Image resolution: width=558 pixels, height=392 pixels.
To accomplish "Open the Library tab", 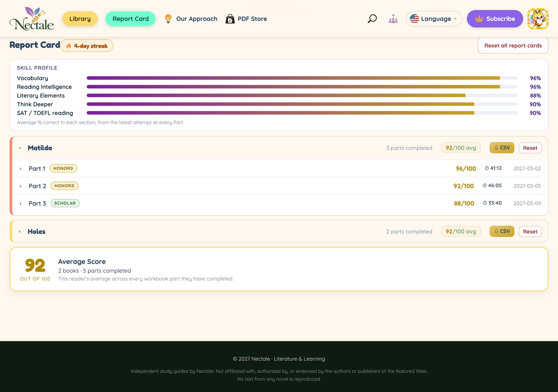I will (x=80, y=19).
